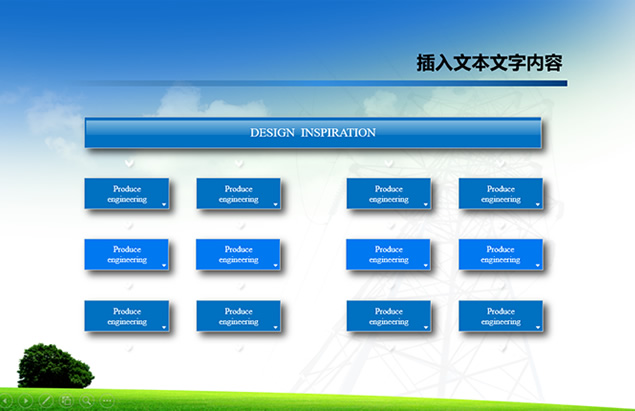Activate the zoom magnifier icon

87,401
